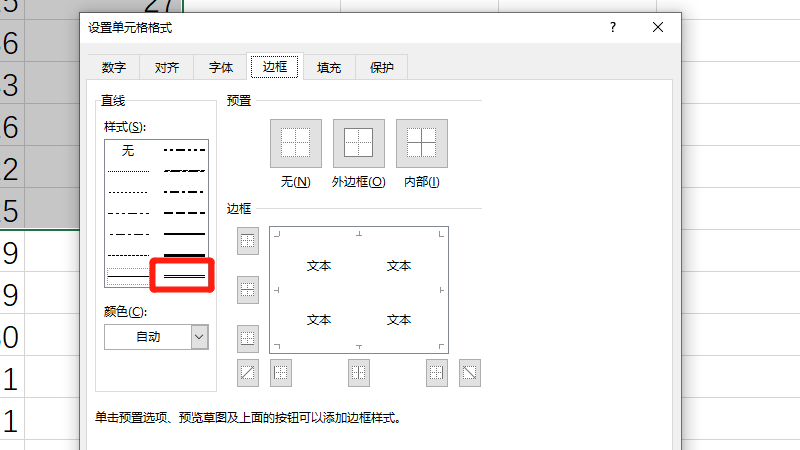Expand the 颜色 color dropdown arrow
The height and width of the screenshot is (450, 800).
[x=199, y=337]
